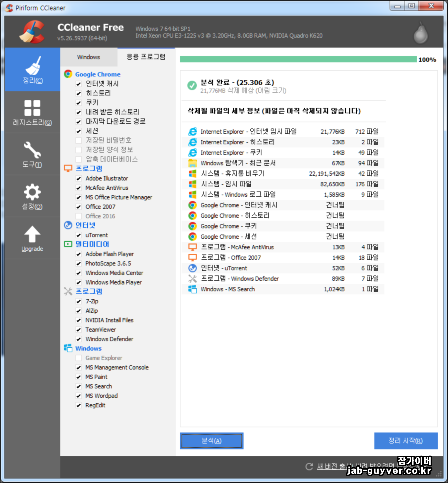Uncheck Chrome 인터넷 캐시 checkbox
Screen dimensions: 448x483
pos(79,84)
